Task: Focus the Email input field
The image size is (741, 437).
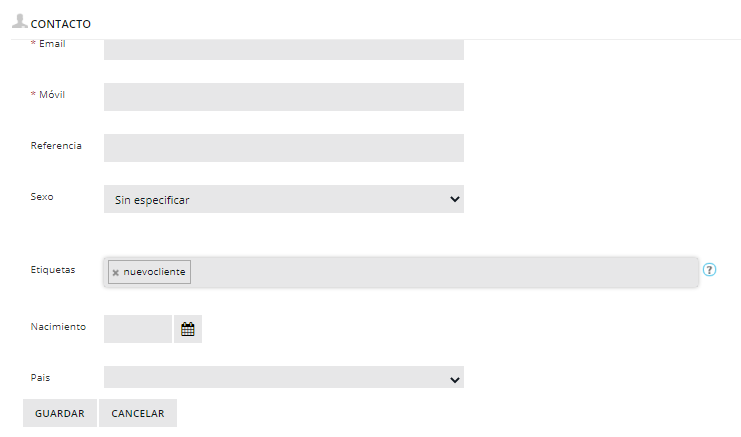Action: (x=283, y=49)
